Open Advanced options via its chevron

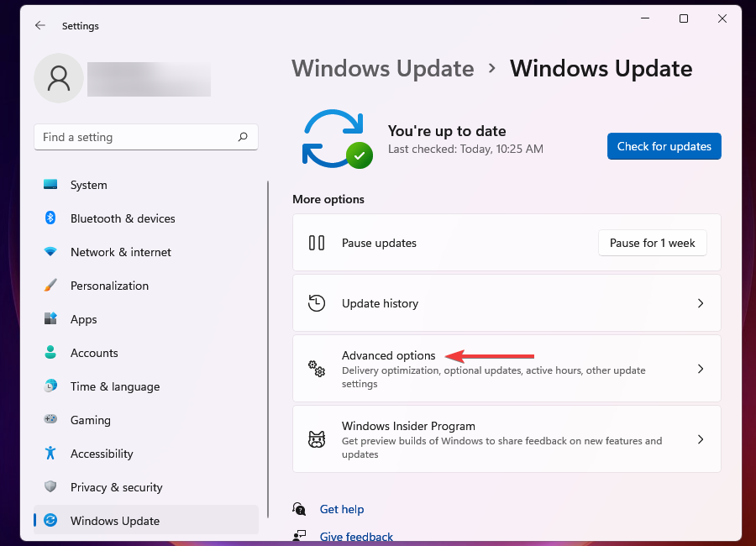701,369
